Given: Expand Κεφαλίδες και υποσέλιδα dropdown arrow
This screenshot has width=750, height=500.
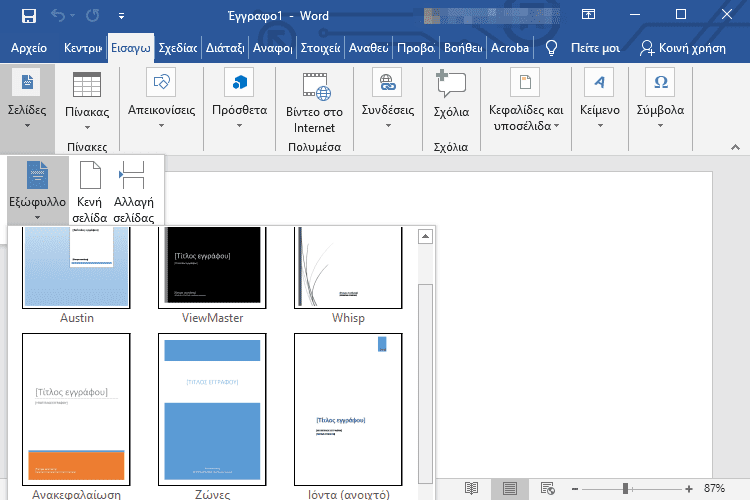Looking at the screenshot, I should (x=556, y=126).
